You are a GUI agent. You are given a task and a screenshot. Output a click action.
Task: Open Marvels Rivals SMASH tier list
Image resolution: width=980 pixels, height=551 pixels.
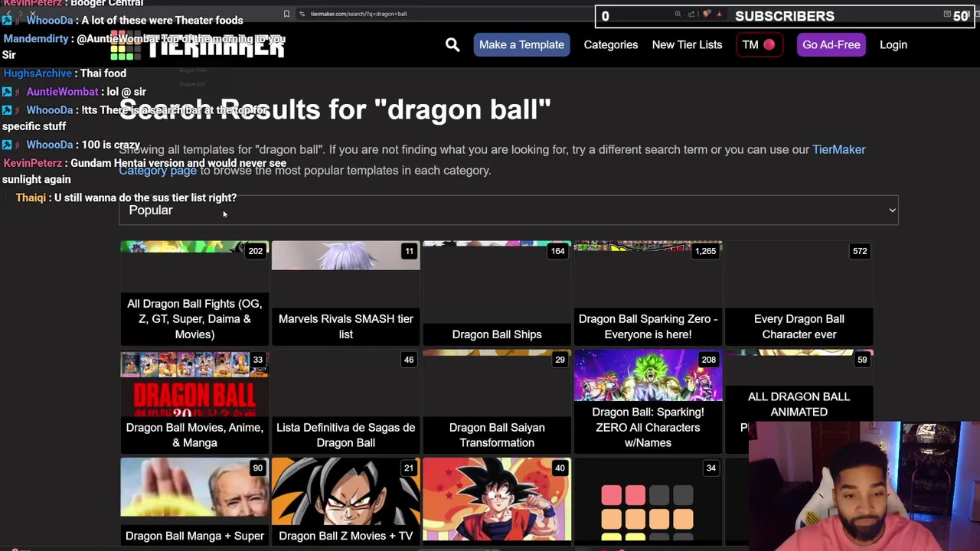point(346,293)
